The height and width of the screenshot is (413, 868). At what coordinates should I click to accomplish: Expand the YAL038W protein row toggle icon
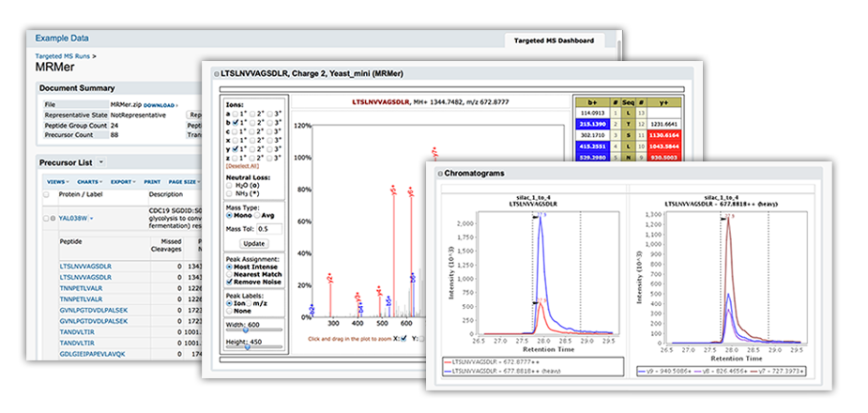[53, 218]
